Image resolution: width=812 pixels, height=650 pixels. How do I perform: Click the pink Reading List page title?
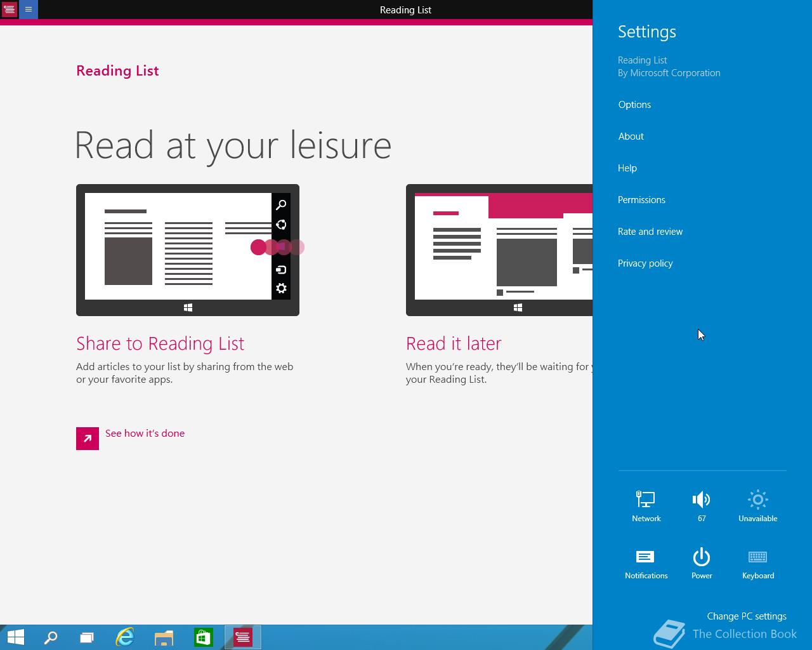tap(117, 70)
